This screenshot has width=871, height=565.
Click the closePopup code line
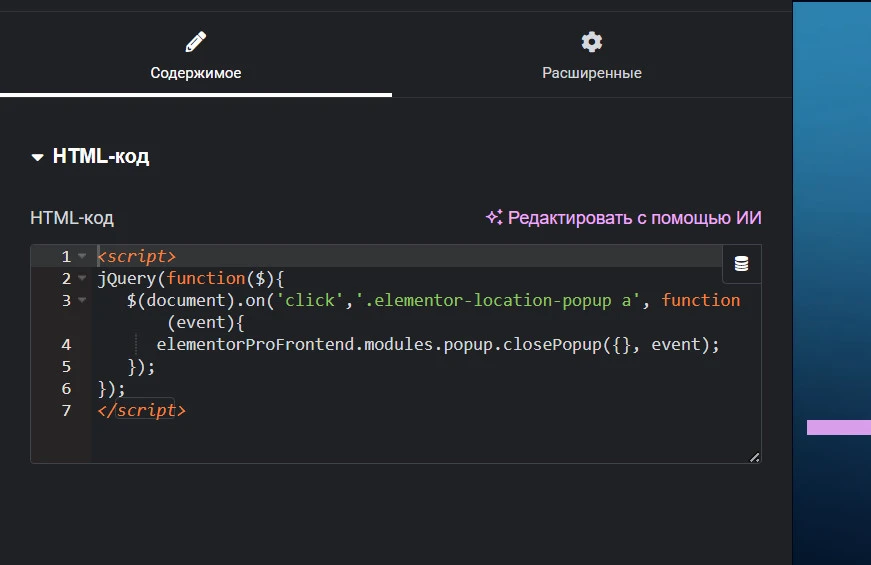tap(438, 344)
